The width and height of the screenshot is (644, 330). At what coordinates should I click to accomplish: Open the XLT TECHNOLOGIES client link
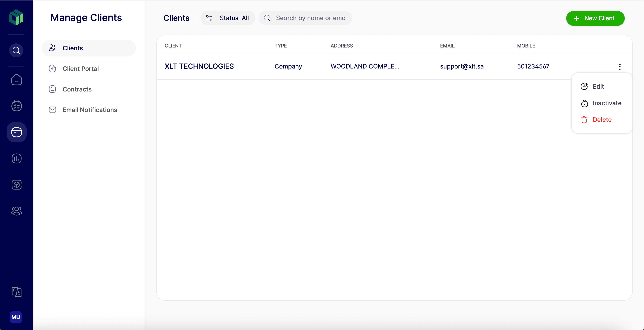[199, 66]
